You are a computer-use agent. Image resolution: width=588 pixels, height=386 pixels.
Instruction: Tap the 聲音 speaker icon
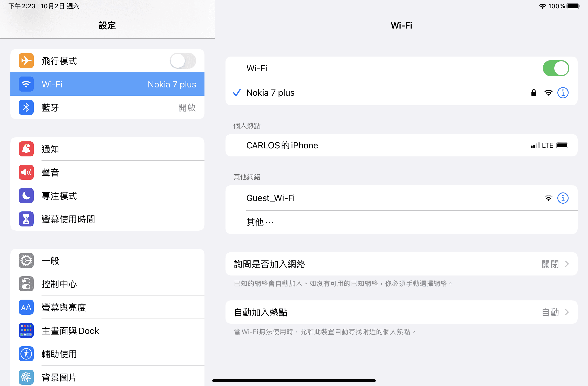pyautogui.click(x=26, y=172)
